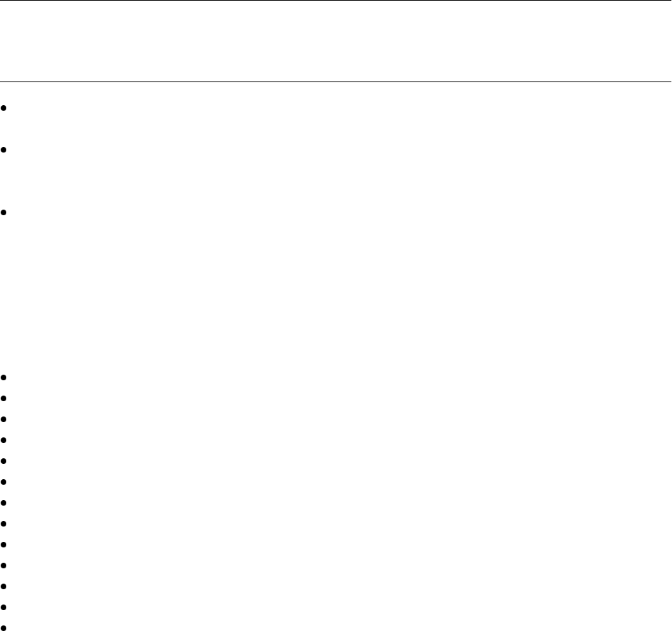Screen dimensions: 672x631
Task: Click the top border line of the page
Action: [336, 1]
